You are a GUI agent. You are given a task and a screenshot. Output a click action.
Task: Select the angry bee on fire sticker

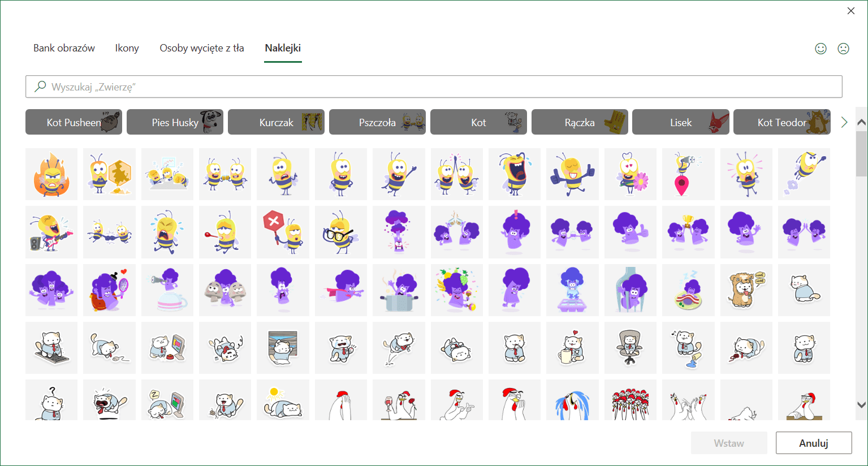tap(51, 174)
